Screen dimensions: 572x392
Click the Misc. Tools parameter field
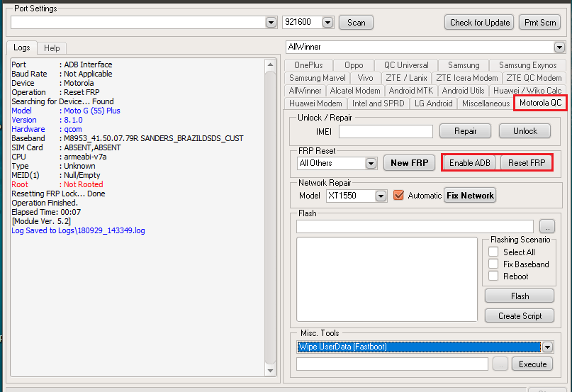(x=392, y=364)
